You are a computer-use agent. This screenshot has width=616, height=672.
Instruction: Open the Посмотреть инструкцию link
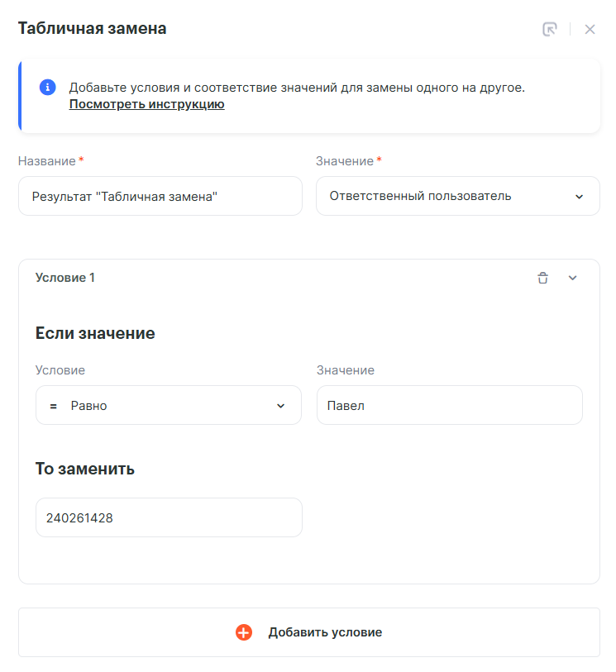[146, 104]
